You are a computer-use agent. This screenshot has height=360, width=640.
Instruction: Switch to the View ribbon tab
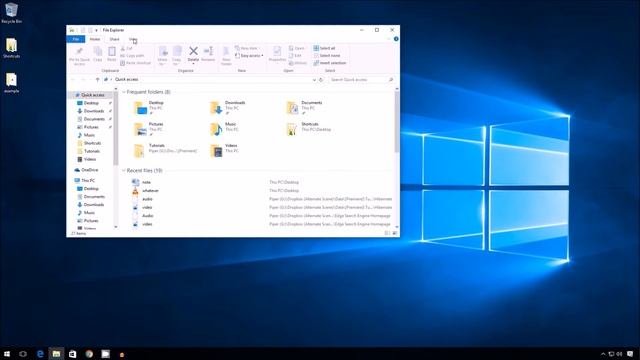tap(133, 39)
